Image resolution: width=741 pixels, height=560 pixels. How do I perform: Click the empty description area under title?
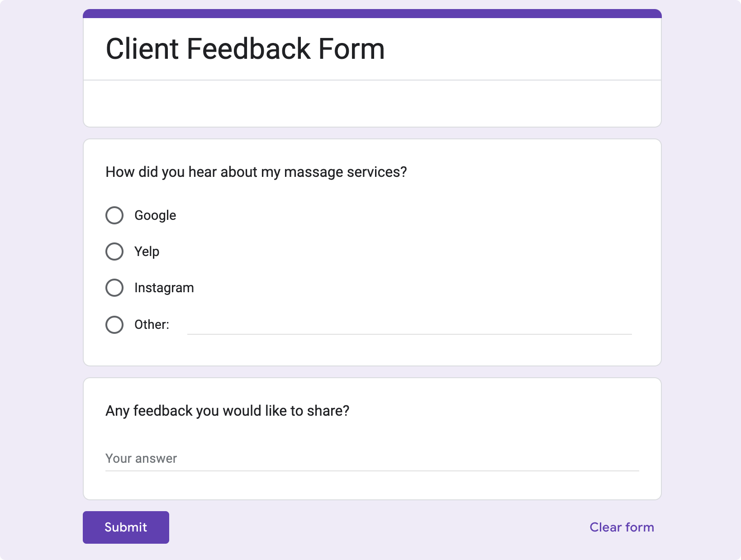tap(372, 104)
